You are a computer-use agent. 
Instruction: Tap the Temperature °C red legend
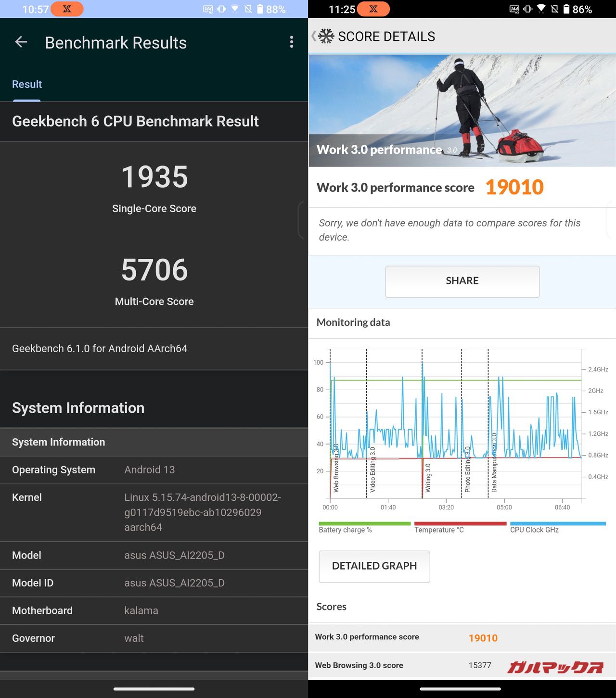(x=460, y=528)
